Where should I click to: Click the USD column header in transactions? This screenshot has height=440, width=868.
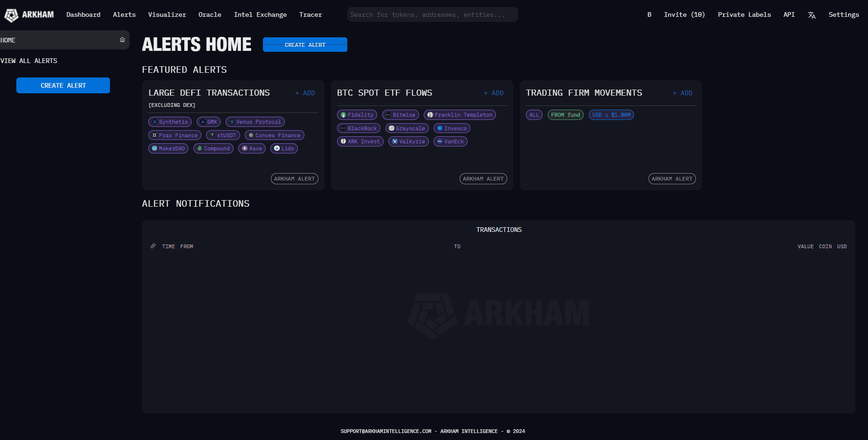click(842, 246)
